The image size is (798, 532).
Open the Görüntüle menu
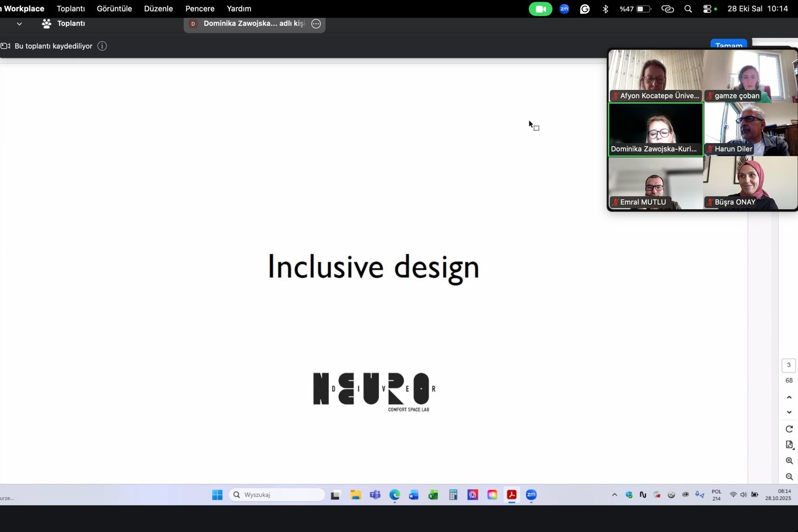coord(114,9)
